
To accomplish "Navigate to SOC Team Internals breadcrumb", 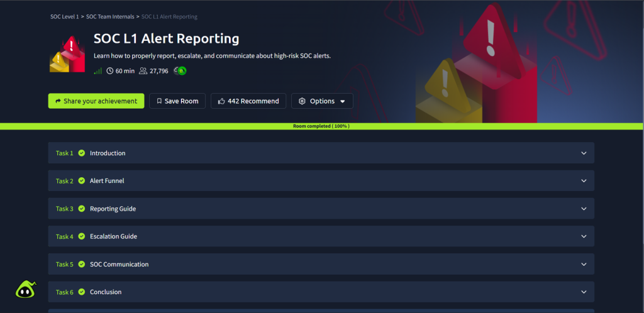I will point(110,16).
